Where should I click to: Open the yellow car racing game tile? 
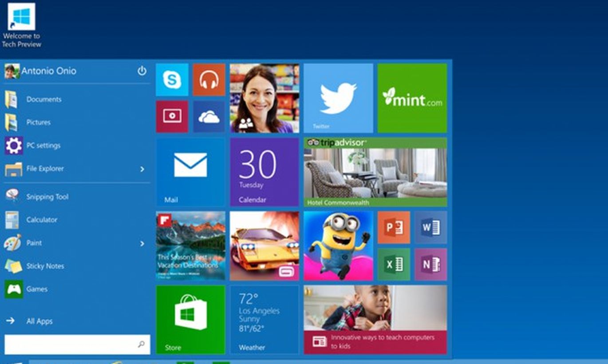(x=265, y=245)
